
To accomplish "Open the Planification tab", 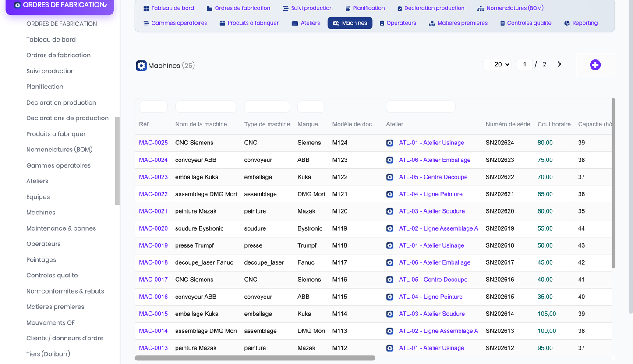I will (x=365, y=8).
